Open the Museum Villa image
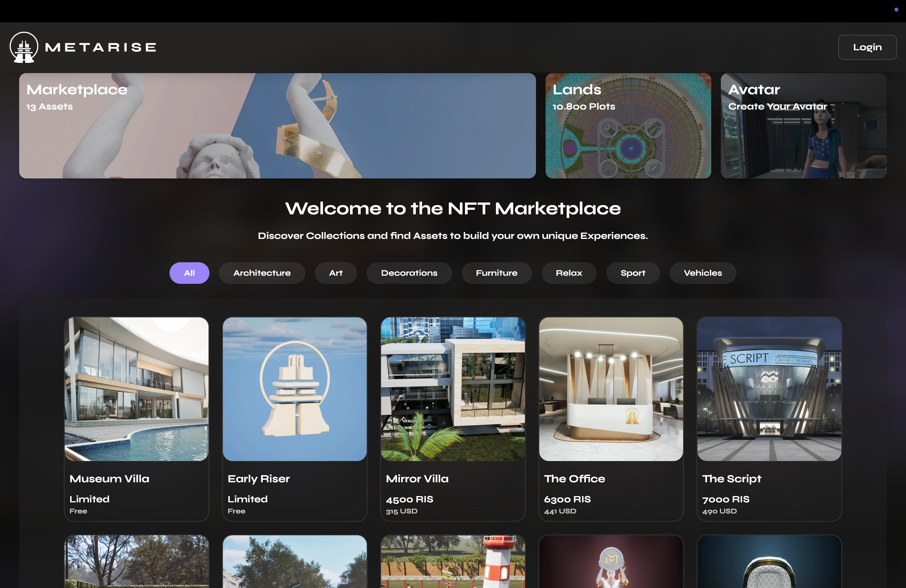The width and height of the screenshot is (906, 588). click(137, 389)
